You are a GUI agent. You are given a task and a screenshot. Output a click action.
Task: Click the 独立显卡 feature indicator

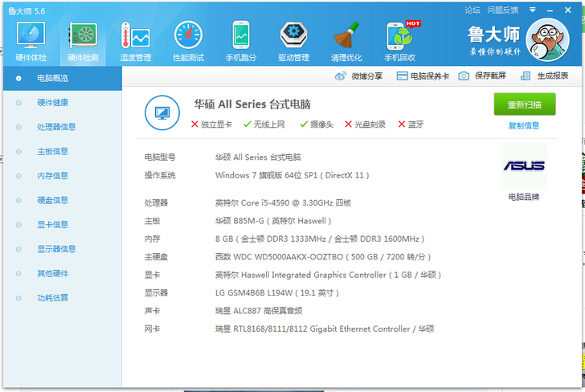(211, 125)
